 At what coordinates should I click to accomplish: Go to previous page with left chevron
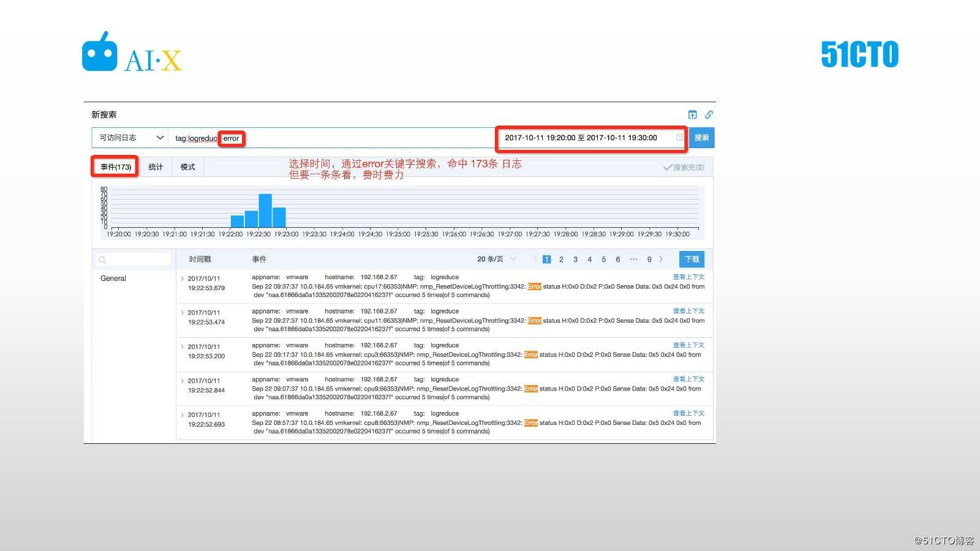click(535, 259)
